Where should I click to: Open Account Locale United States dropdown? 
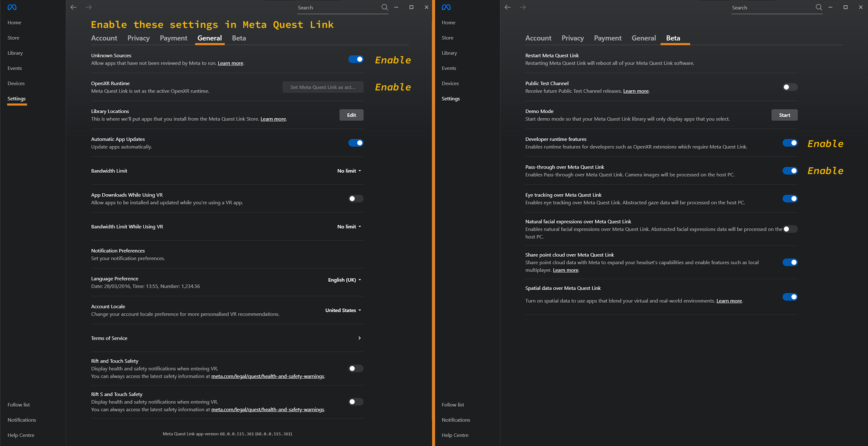[x=343, y=310]
